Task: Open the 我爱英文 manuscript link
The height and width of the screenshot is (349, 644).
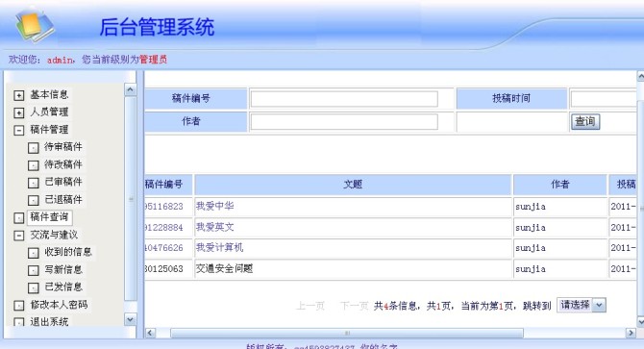Action: coord(214,227)
